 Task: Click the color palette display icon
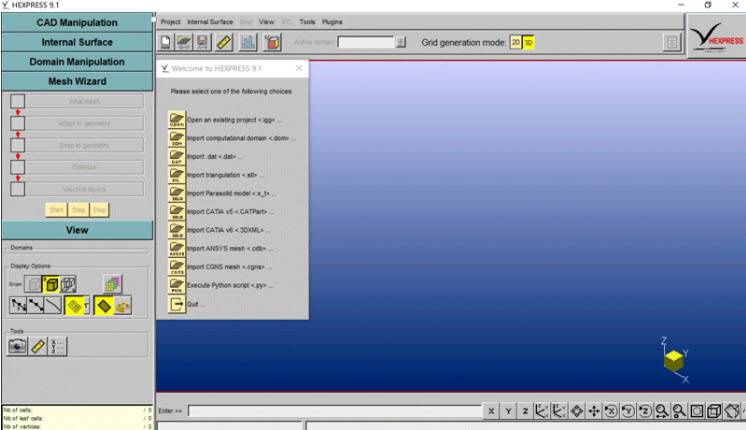tap(123, 306)
